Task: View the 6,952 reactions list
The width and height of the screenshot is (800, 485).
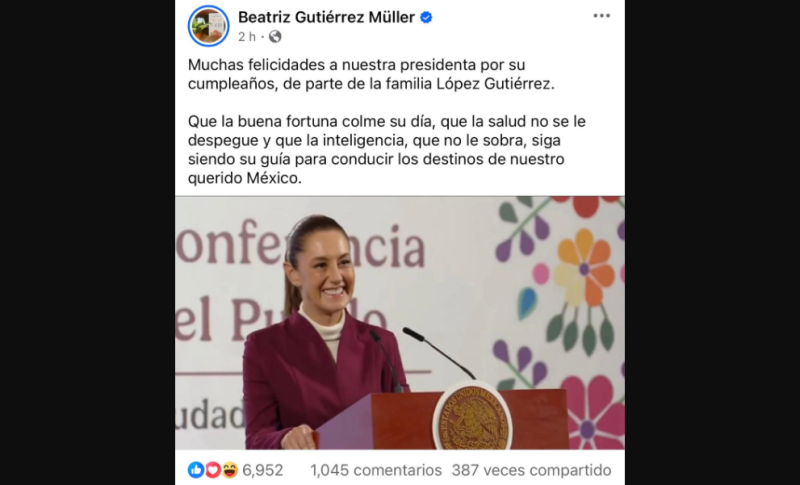Action: (262, 470)
